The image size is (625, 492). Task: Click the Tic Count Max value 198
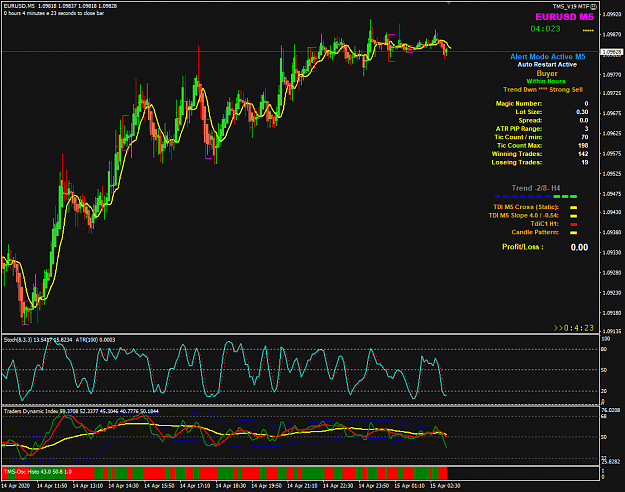point(583,146)
